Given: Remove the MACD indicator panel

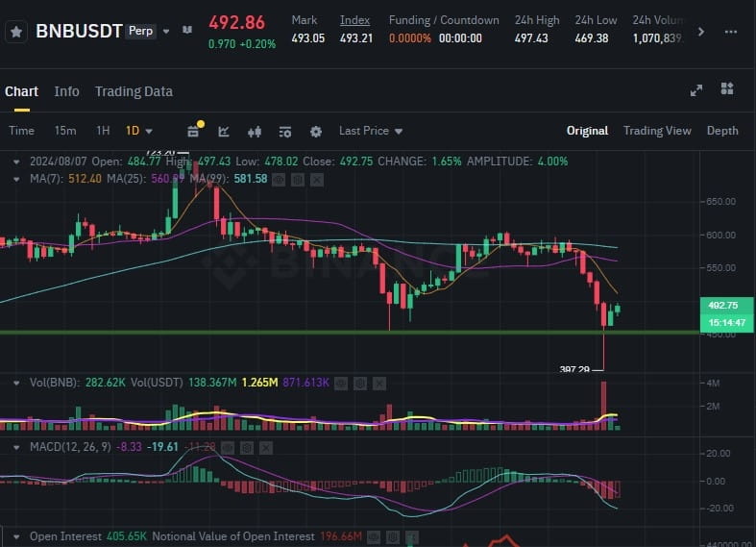Looking at the screenshot, I should pyautogui.click(x=266, y=448).
